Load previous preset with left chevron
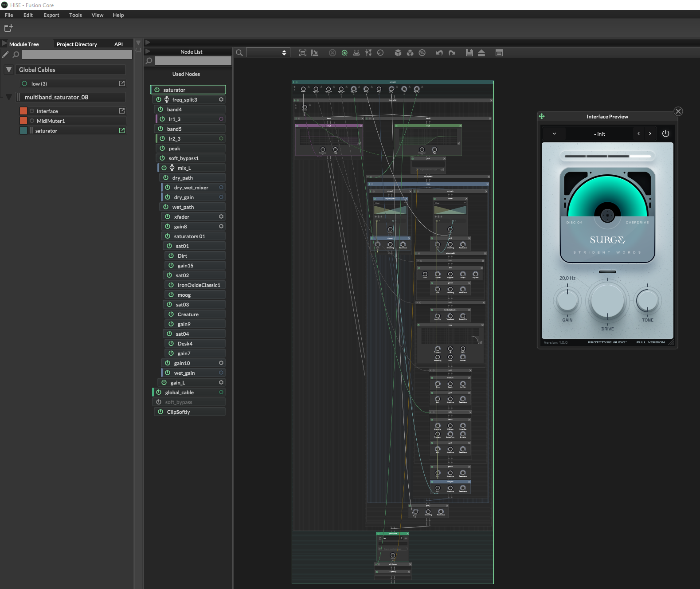Image resolution: width=700 pixels, height=589 pixels. coord(638,134)
